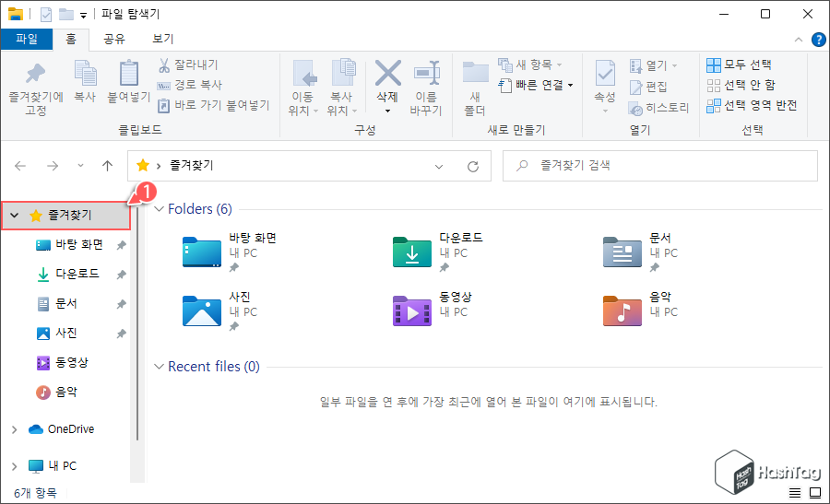Select 문서 in navigation pane
The width and height of the screenshot is (830, 504).
[x=66, y=303]
